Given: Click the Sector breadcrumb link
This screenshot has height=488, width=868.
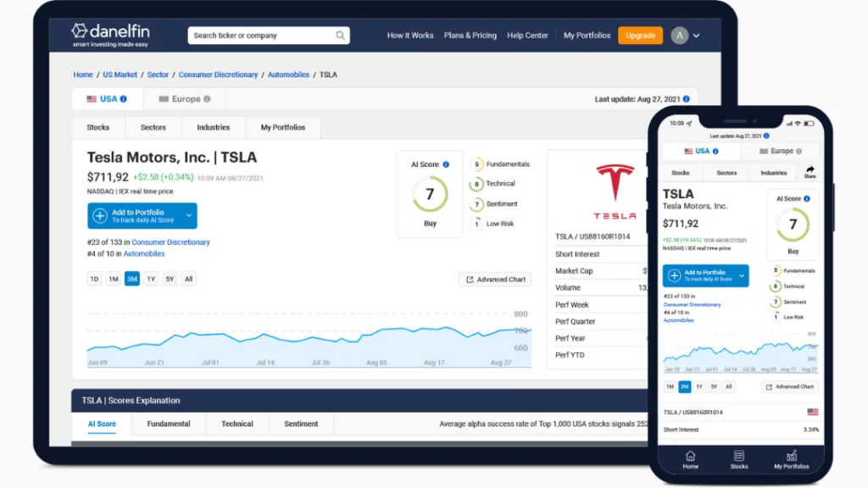Looking at the screenshot, I should (x=158, y=75).
